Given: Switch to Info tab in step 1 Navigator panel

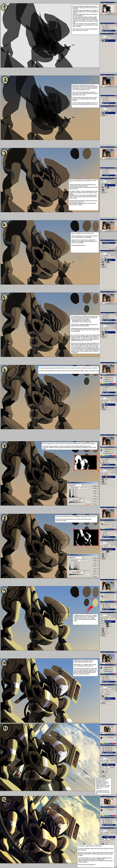Looking at the screenshot, I should tap(107, 4).
